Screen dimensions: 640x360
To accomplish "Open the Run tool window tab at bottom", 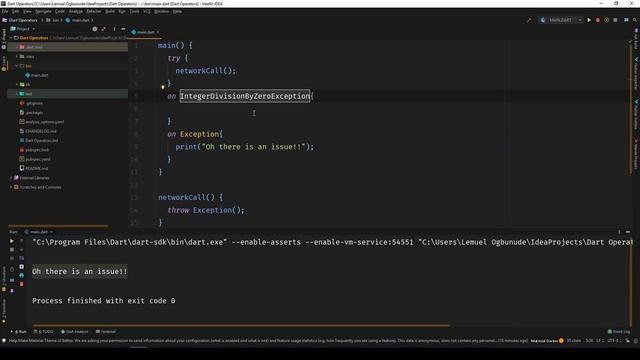I will (x=19, y=331).
